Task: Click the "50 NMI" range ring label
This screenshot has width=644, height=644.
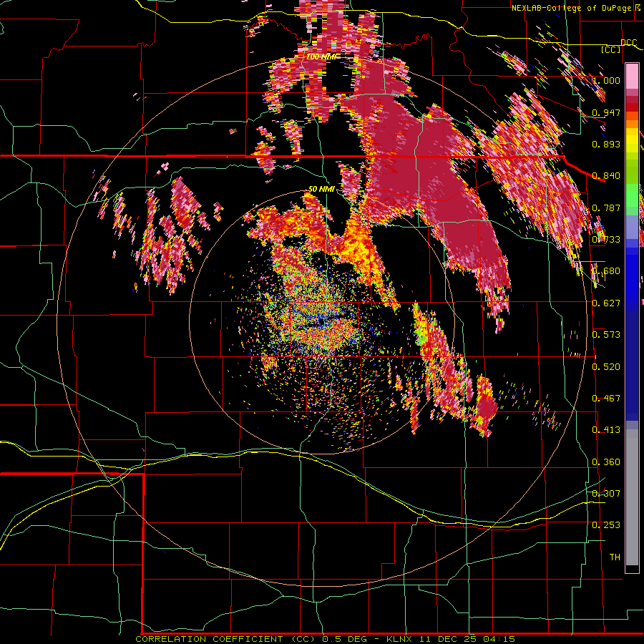Action: pos(321,189)
